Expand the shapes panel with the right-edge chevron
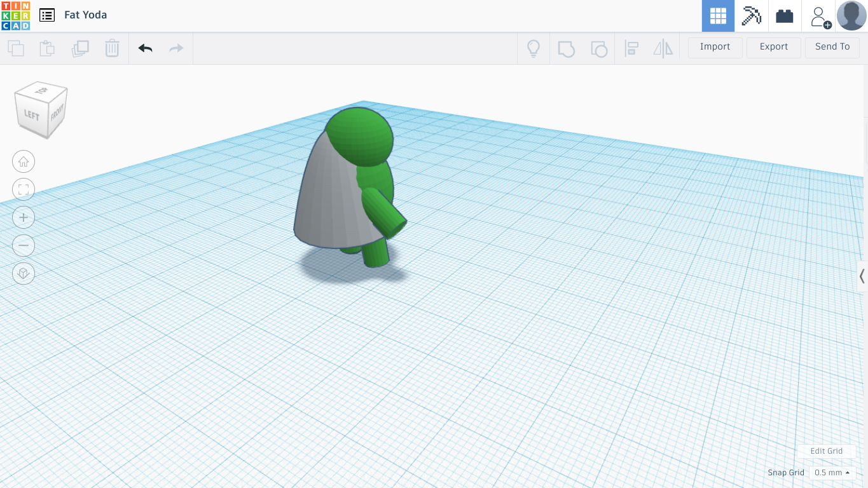 click(x=862, y=276)
